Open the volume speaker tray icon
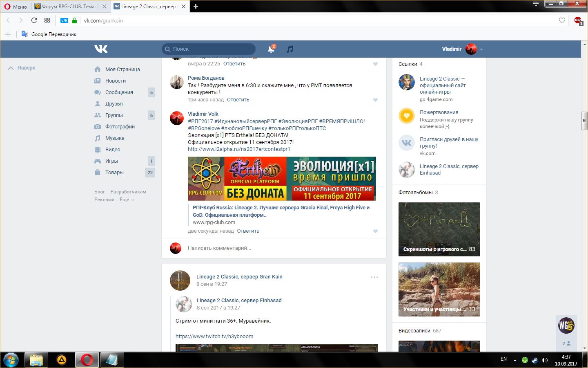Image resolution: width=588 pixels, height=368 pixels. [545, 360]
